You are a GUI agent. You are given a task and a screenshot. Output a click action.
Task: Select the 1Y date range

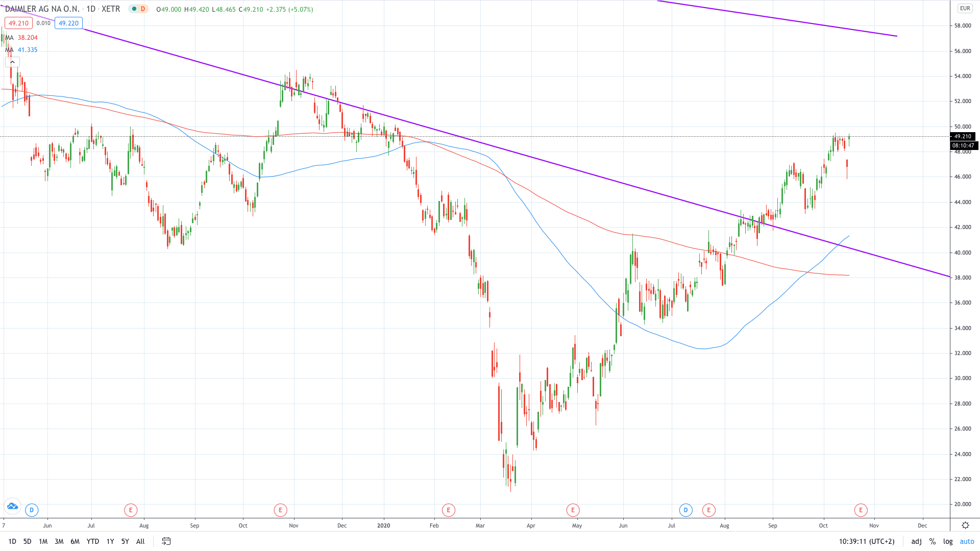110,541
